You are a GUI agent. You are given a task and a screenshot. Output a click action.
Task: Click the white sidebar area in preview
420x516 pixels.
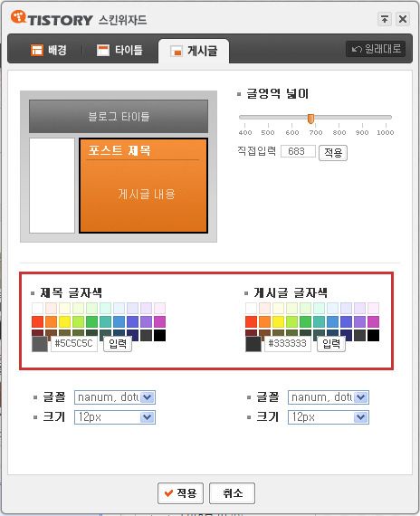(52, 186)
